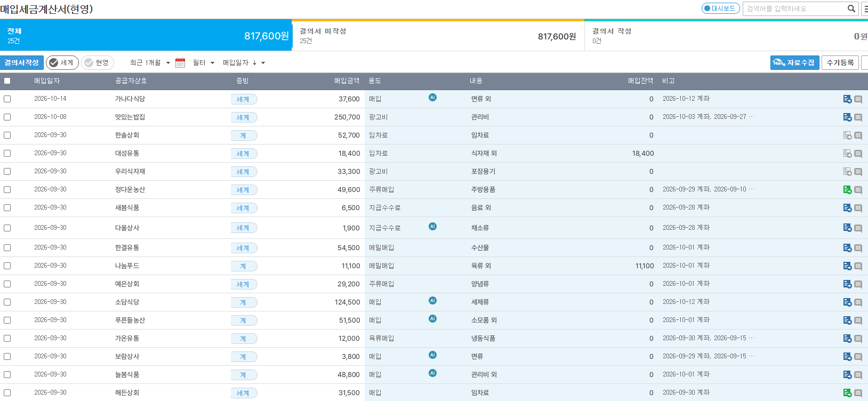Image resolution: width=868 pixels, height=401 pixels.
Task: Click 육류매입 usage cell for 가온유통
Action: coord(381,339)
